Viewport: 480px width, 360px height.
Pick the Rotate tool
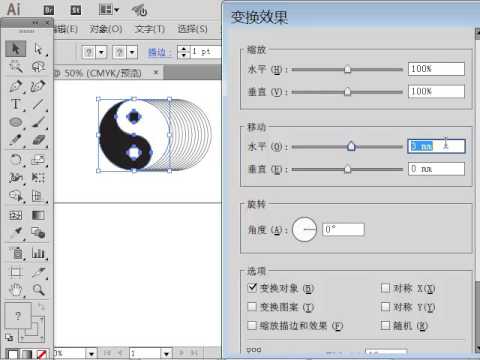point(15,160)
